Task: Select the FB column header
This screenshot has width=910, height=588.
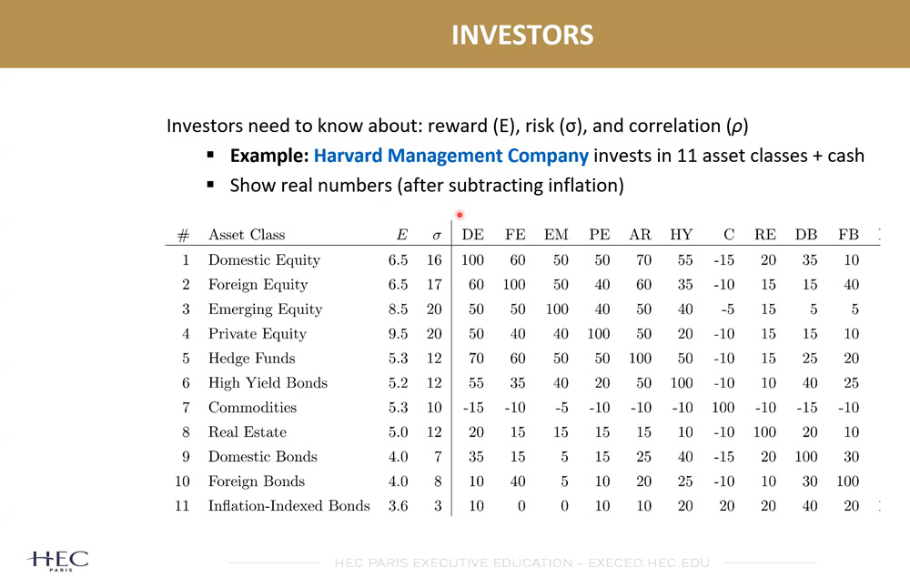Action: (848, 235)
